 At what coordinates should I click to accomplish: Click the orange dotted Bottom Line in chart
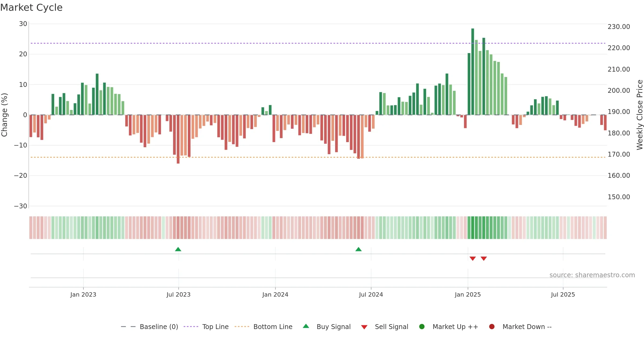click(318, 157)
